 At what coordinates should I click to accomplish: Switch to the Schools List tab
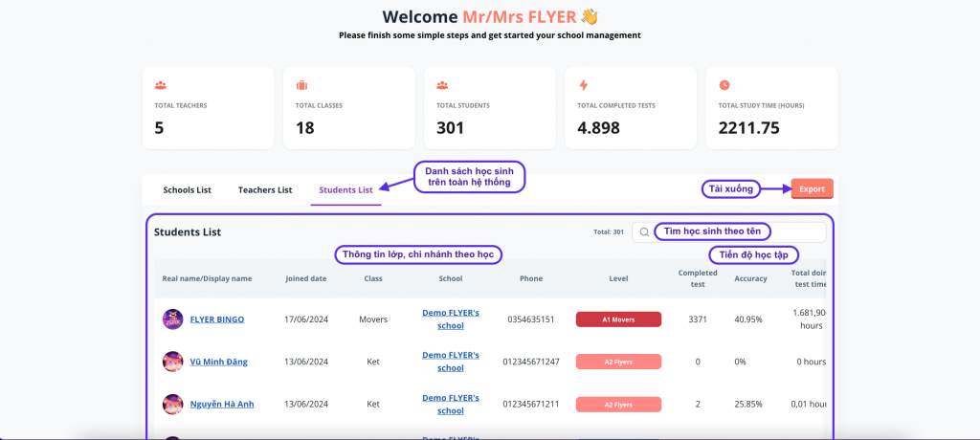coord(187,189)
